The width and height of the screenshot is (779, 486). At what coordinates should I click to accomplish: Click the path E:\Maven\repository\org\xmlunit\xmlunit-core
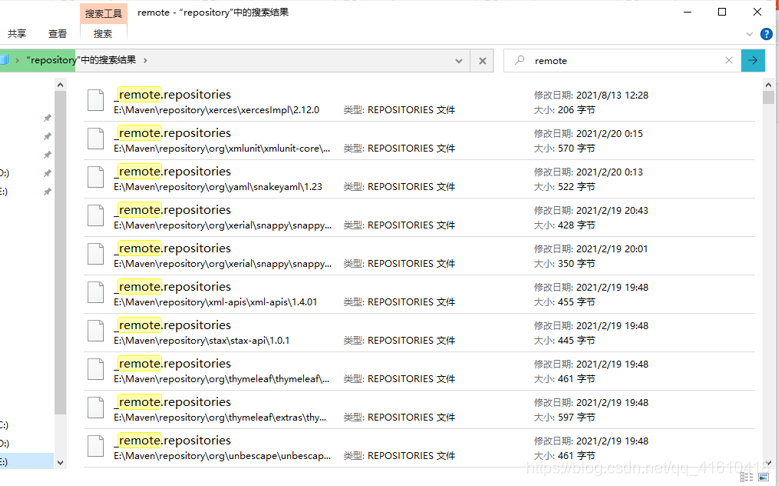point(222,149)
